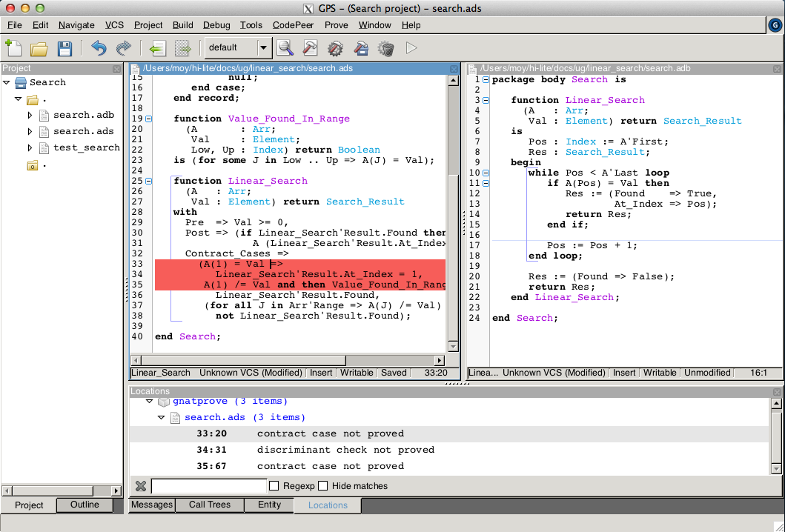Image resolution: width=785 pixels, height=532 pixels.
Task: Open the VCS menu
Action: coord(114,25)
